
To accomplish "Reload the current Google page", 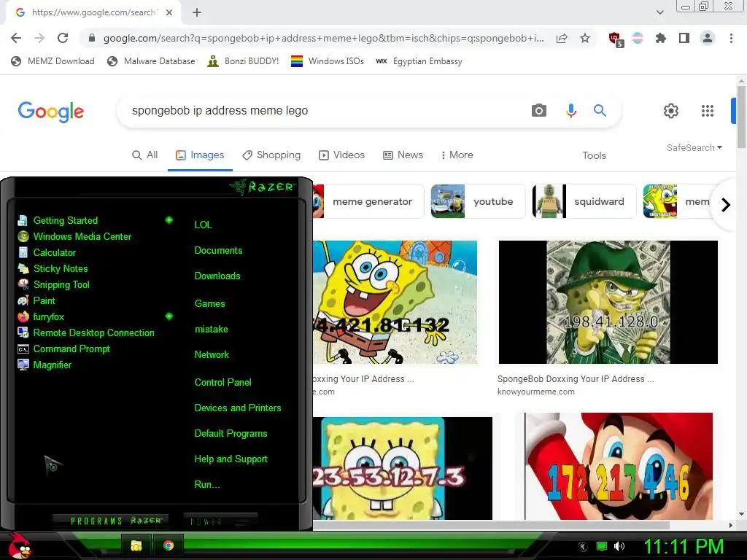I will 63,38.
